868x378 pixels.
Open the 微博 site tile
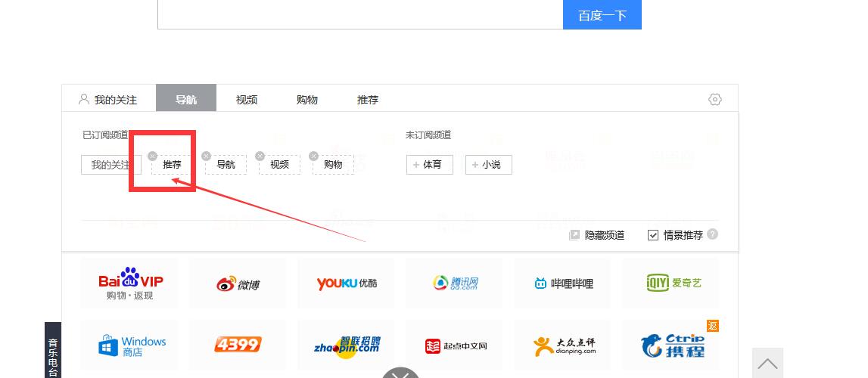click(x=238, y=283)
